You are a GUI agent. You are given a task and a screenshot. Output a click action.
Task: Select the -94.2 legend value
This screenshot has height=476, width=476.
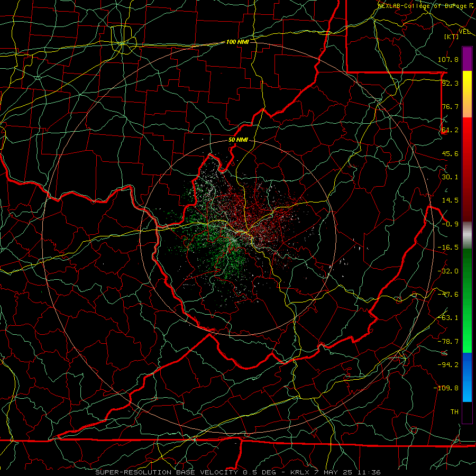[448, 365]
